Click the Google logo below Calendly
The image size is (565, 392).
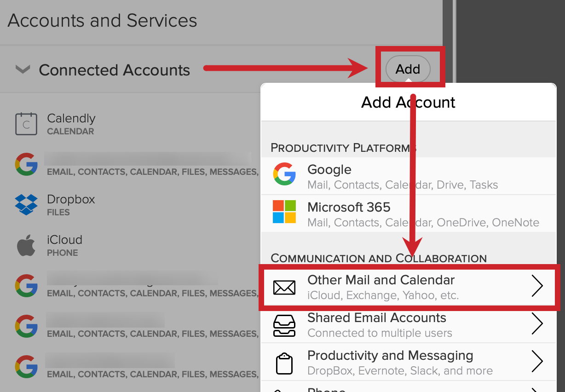pos(26,164)
